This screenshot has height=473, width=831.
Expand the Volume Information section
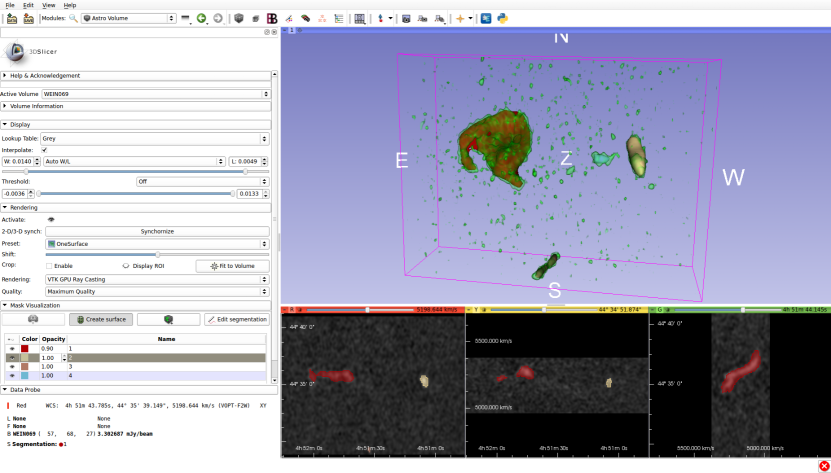[37, 106]
